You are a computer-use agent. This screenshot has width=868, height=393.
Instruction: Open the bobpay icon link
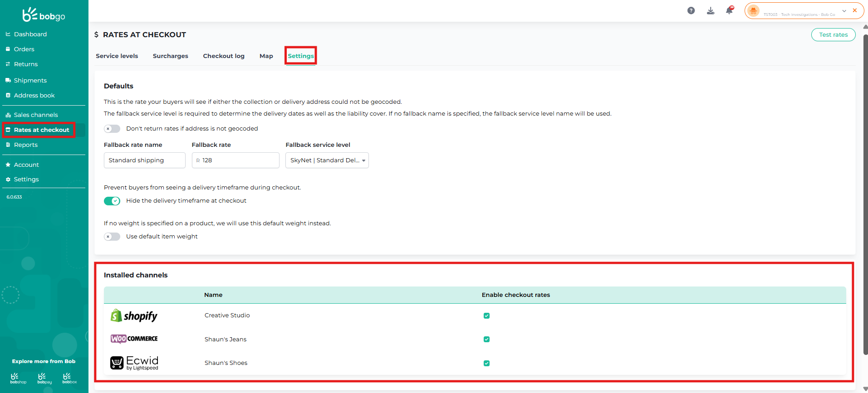point(44,378)
